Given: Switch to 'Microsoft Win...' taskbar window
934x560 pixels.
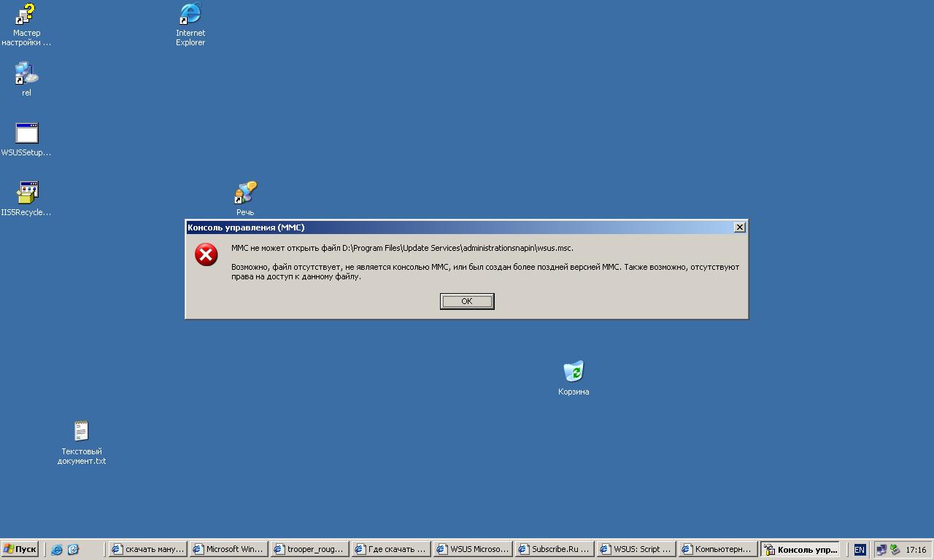Looking at the screenshot, I should [x=228, y=550].
